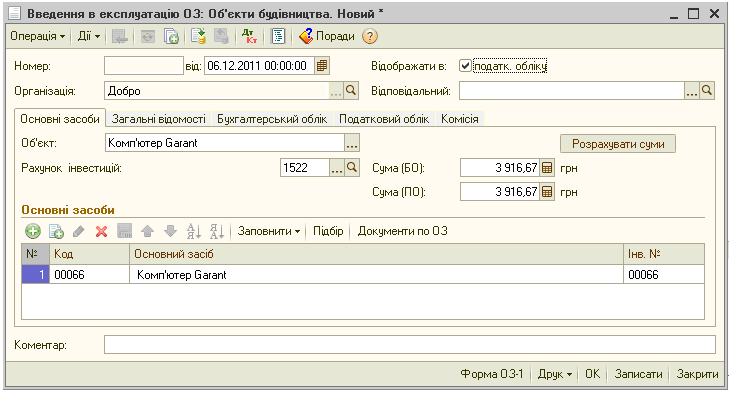Image resolution: width=730 pixels, height=393 pixels.
Task: Show the Дт/Кт postings result icon
Action: click(250, 36)
